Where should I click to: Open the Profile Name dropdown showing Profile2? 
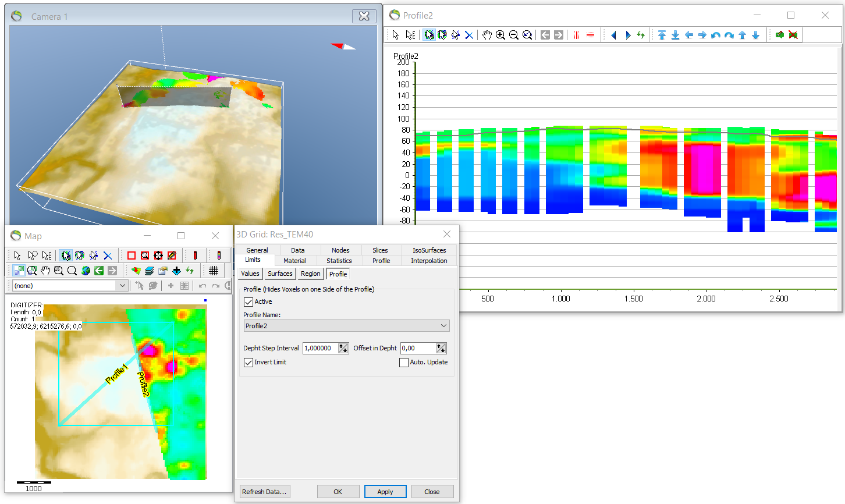pos(346,326)
